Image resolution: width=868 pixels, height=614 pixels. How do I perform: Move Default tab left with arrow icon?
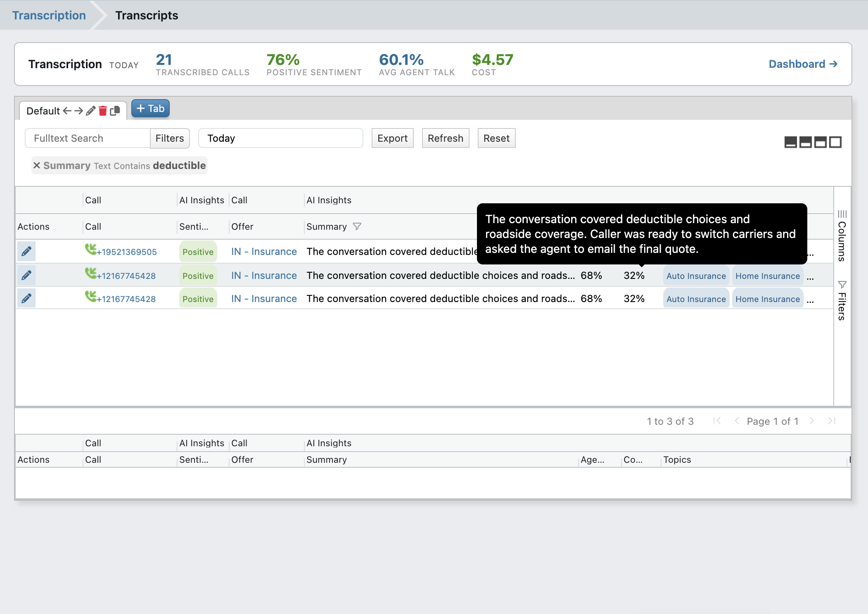(x=67, y=111)
